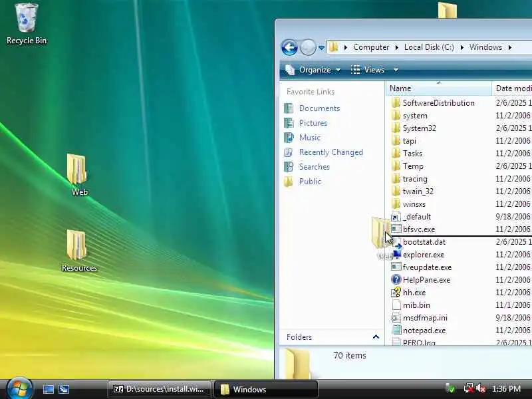This screenshot has width=532, height=399.
Task: Click the HelpPane.exe question mark icon
Action: [x=396, y=279]
